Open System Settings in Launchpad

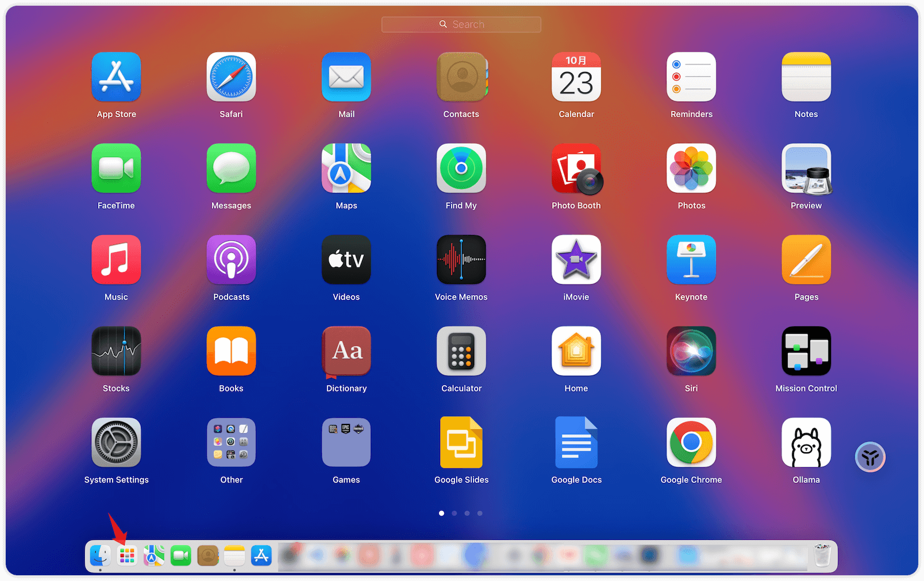116,442
